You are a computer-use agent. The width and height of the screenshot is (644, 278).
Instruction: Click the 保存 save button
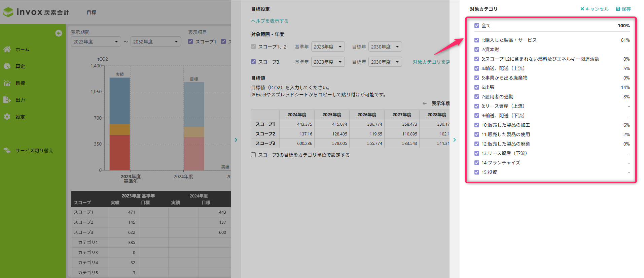tap(623, 9)
